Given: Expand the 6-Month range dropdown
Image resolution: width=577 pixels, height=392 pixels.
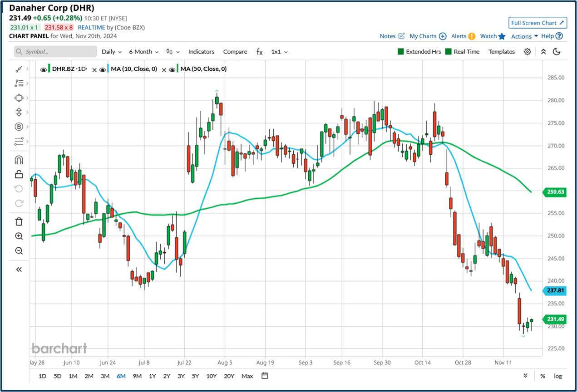Looking at the screenshot, I should tap(143, 52).
